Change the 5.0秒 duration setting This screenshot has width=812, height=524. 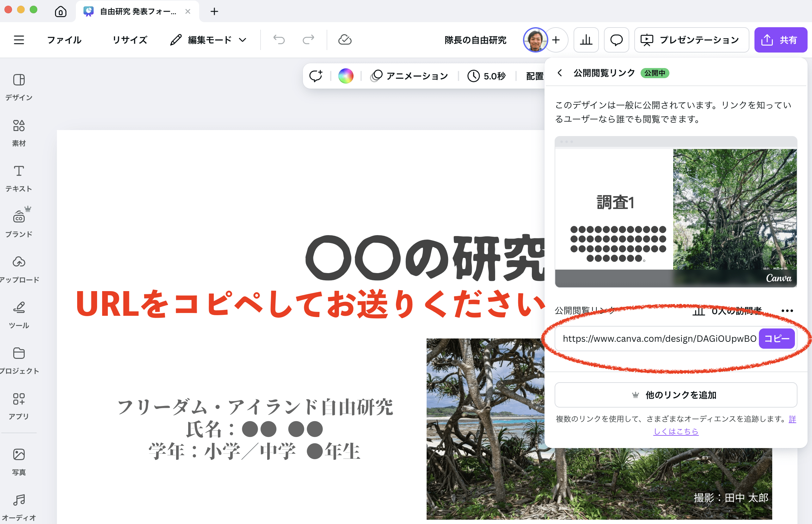point(486,76)
